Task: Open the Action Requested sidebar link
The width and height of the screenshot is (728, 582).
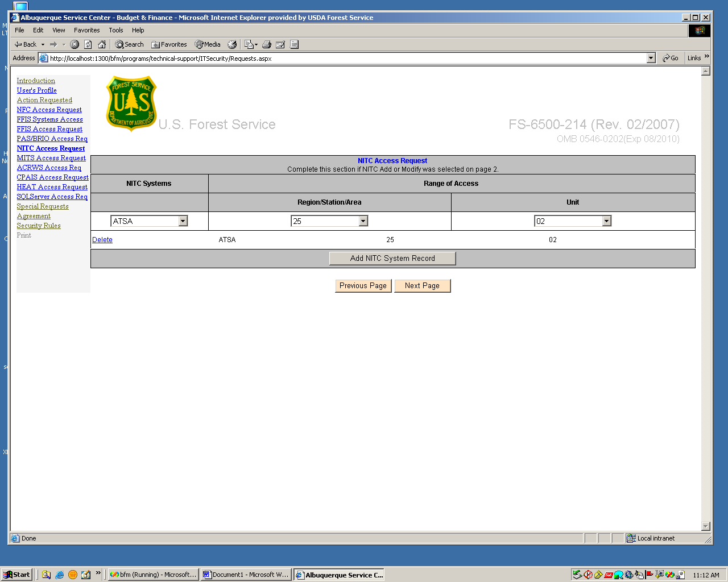Action: click(x=44, y=100)
